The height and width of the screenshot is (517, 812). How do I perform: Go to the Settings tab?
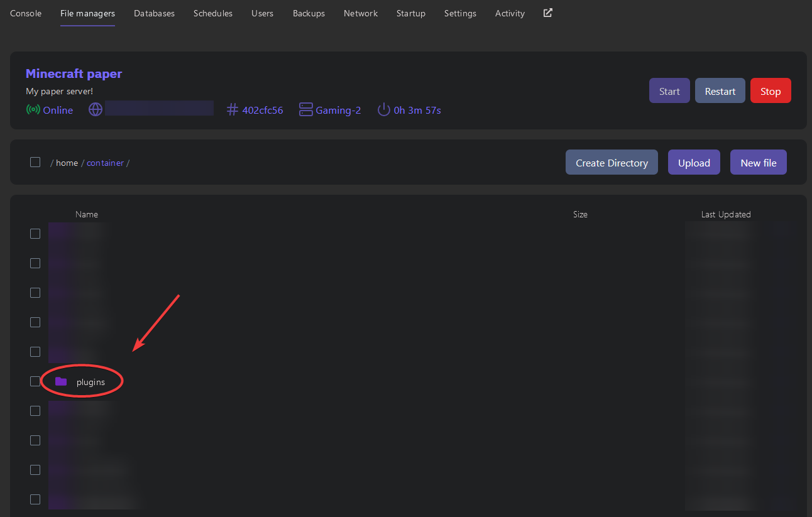click(x=460, y=13)
